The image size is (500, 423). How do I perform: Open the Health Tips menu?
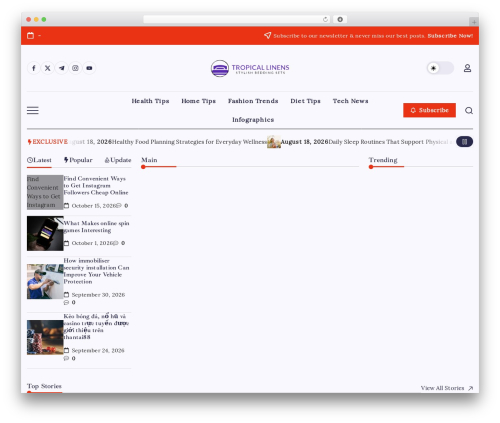pyautogui.click(x=150, y=101)
